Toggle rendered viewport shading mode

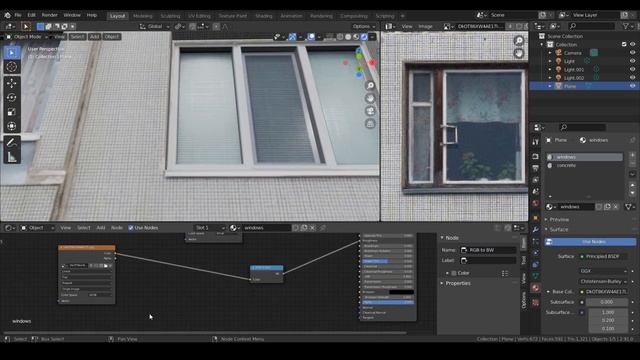pyautogui.click(x=364, y=37)
